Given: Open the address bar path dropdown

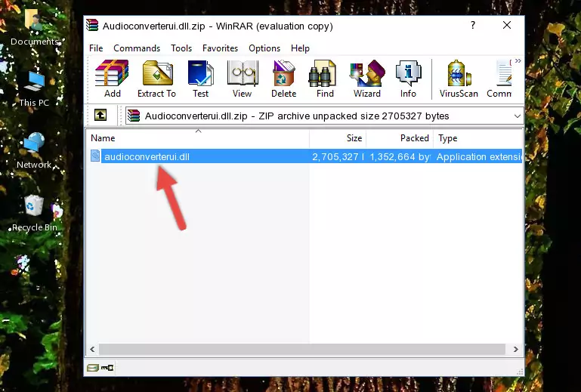Looking at the screenshot, I should pos(518,116).
